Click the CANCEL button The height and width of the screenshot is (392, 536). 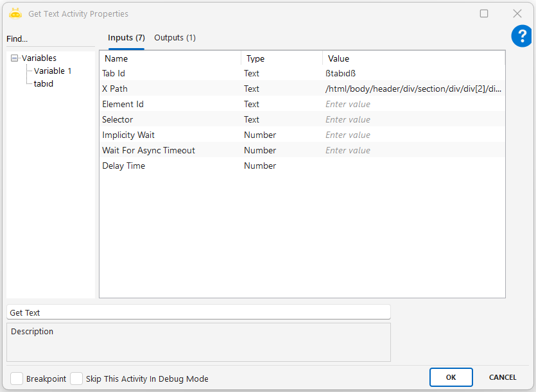(503, 377)
